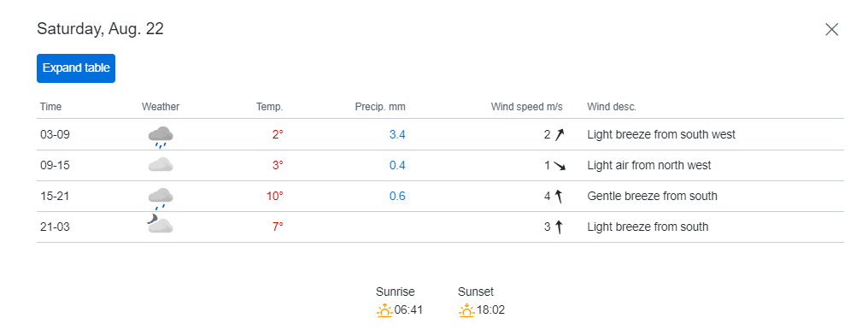Image resolution: width=868 pixels, height=330 pixels.
Task: Click the sunset sun icon
Action: pyautogui.click(x=466, y=310)
